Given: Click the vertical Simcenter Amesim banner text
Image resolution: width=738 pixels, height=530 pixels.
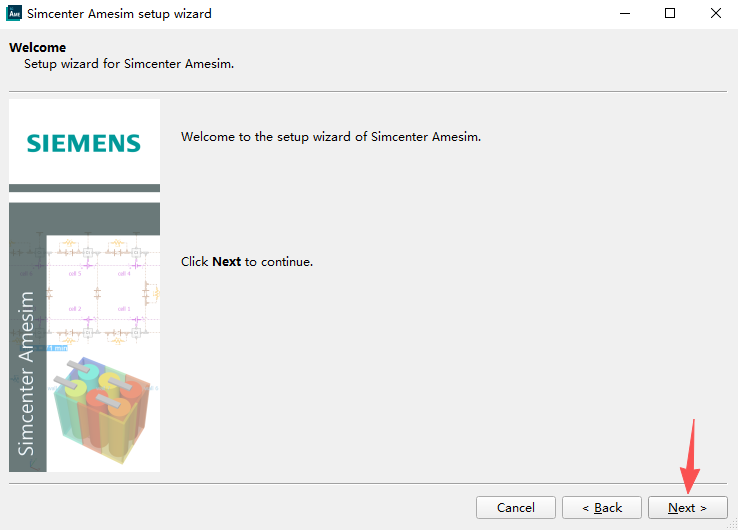Looking at the screenshot, I should (27, 372).
